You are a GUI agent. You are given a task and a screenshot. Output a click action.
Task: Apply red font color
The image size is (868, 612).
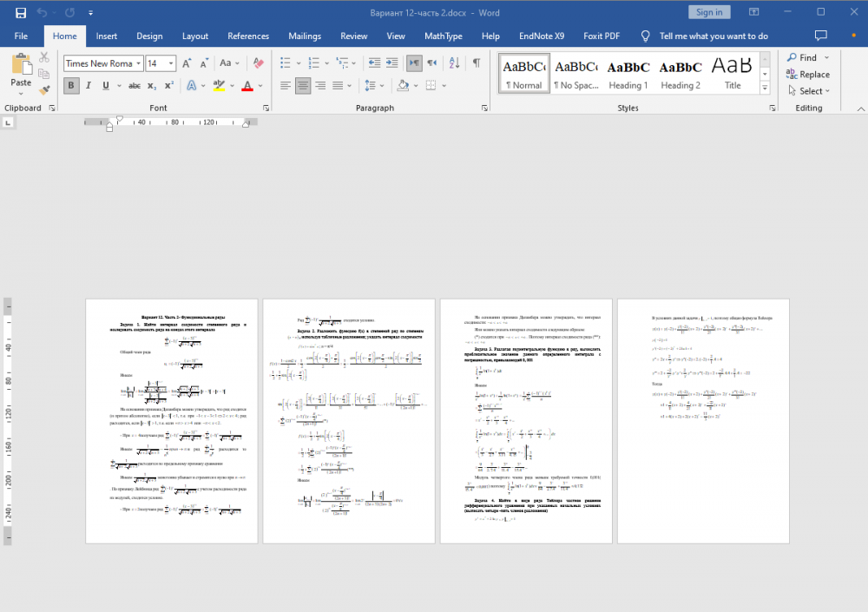click(x=247, y=85)
